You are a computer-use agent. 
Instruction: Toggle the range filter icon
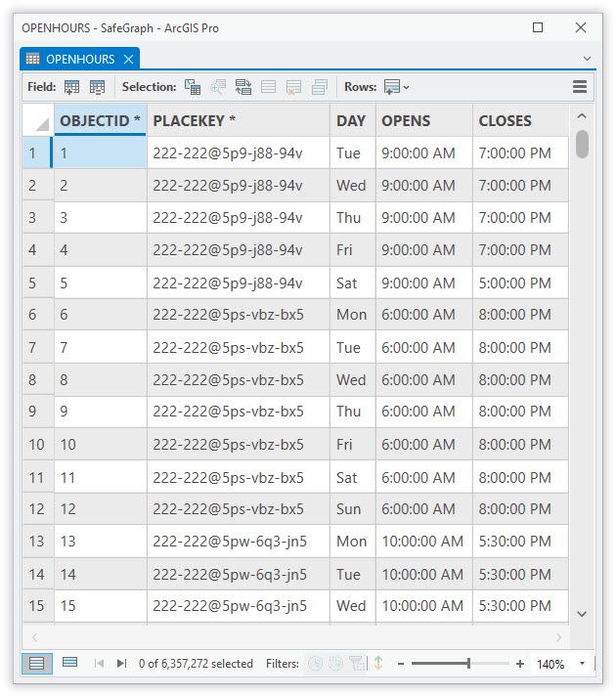click(x=336, y=664)
